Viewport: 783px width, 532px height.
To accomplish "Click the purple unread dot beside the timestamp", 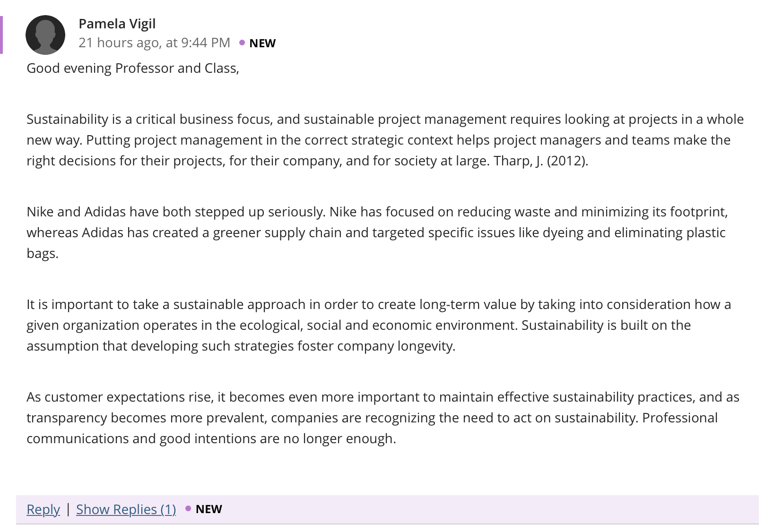I will coord(242,43).
